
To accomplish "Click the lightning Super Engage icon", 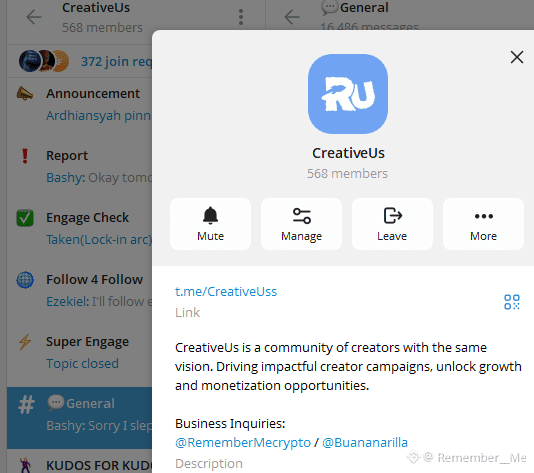I will coord(25,342).
